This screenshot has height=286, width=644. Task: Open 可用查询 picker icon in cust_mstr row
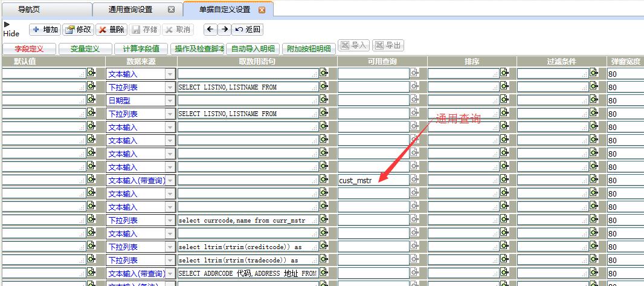(x=415, y=179)
